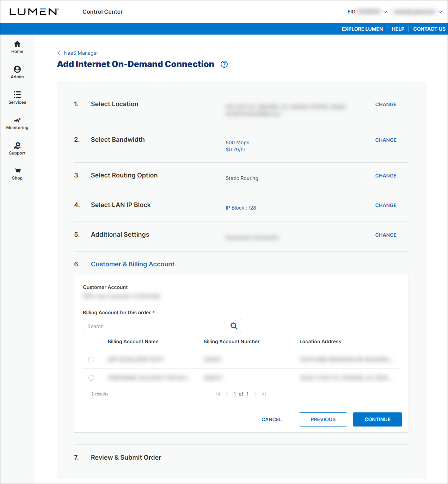Image resolution: width=448 pixels, height=484 pixels.
Task: Open the Monitoring sidebar icon
Action: tap(17, 120)
